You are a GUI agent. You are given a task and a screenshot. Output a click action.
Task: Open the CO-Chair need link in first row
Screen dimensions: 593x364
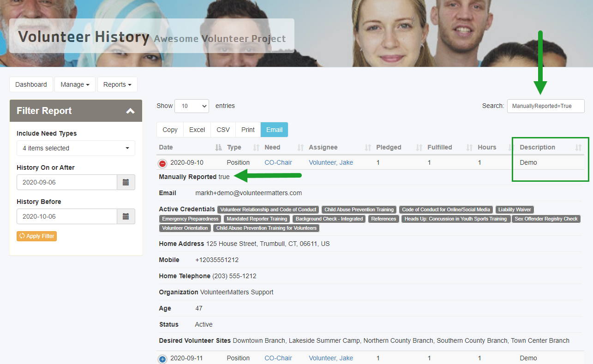click(x=278, y=162)
